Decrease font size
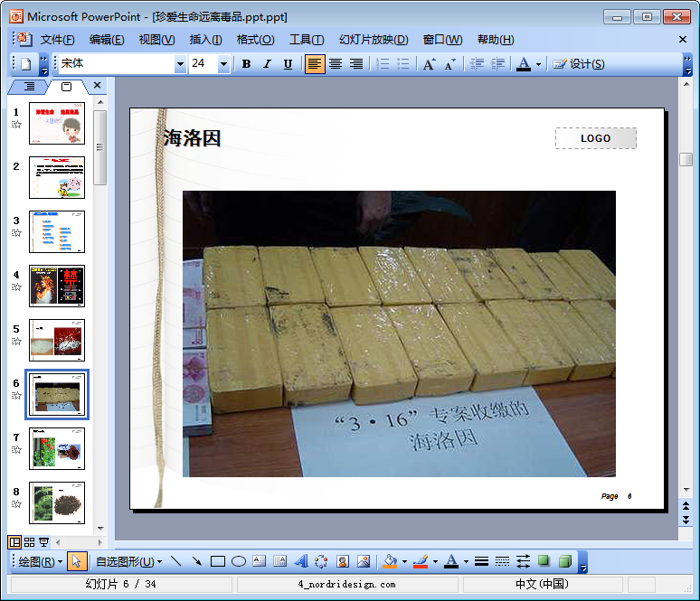This screenshot has width=700, height=601. tap(450, 64)
